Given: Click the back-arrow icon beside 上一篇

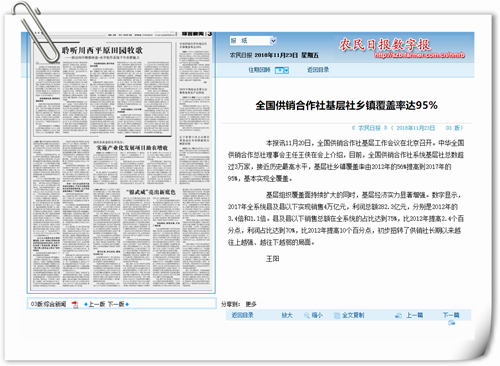Looking at the screenshot, I should click(398, 315).
